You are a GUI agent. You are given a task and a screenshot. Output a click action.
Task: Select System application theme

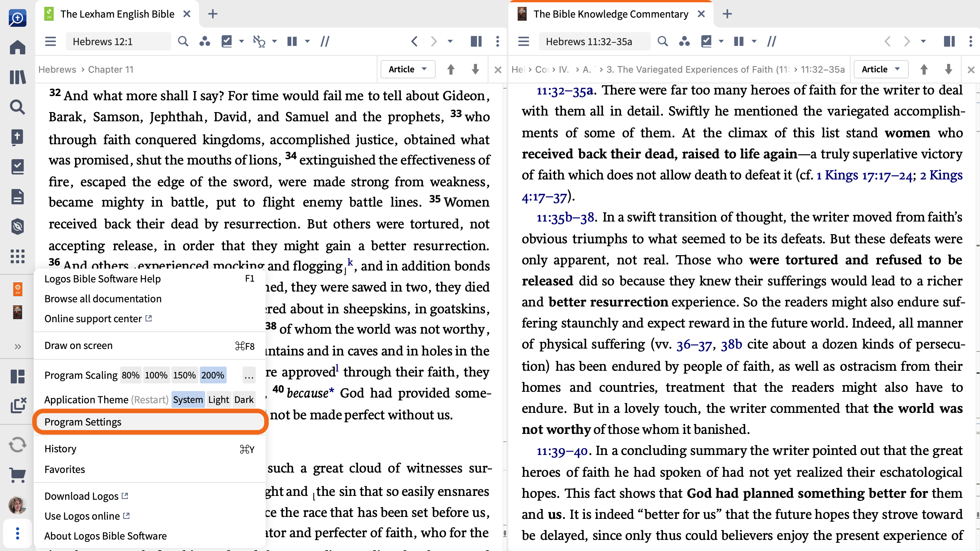pos(188,399)
